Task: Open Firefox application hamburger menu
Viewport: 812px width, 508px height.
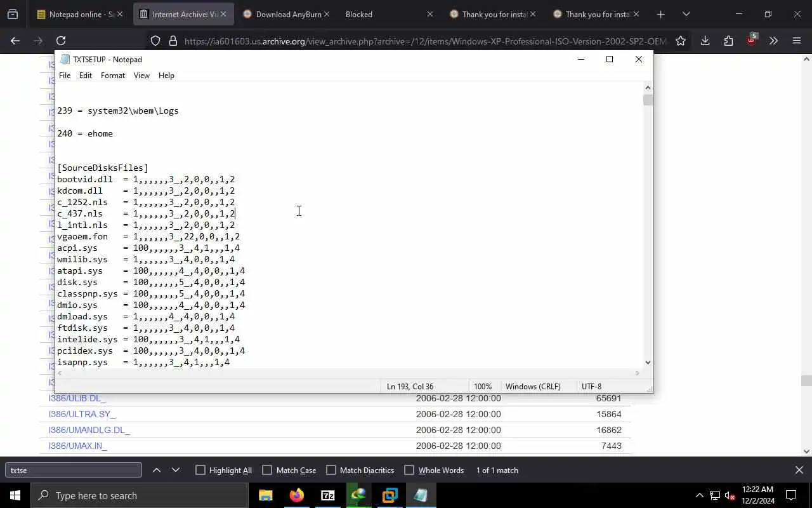Action: [x=797, y=41]
